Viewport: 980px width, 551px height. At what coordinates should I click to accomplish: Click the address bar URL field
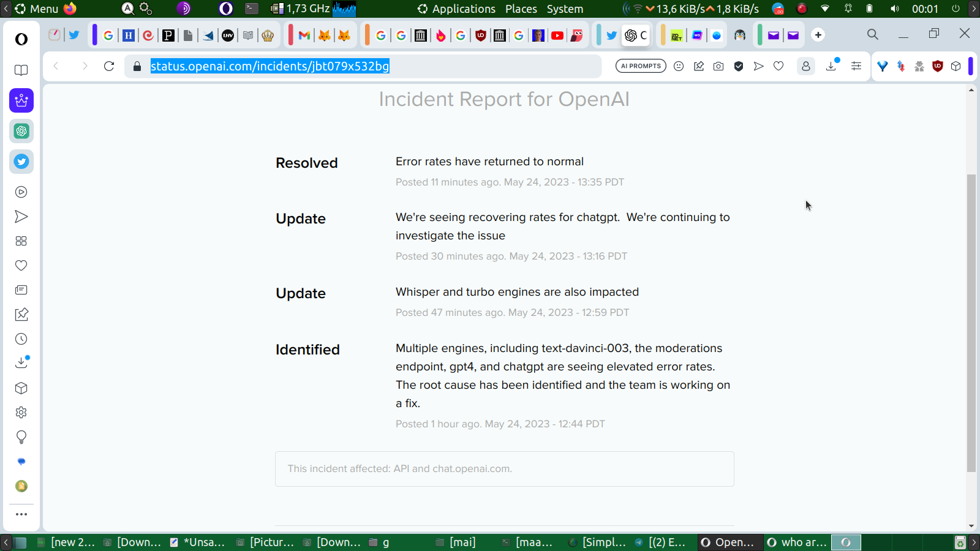(x=363, y=66)
